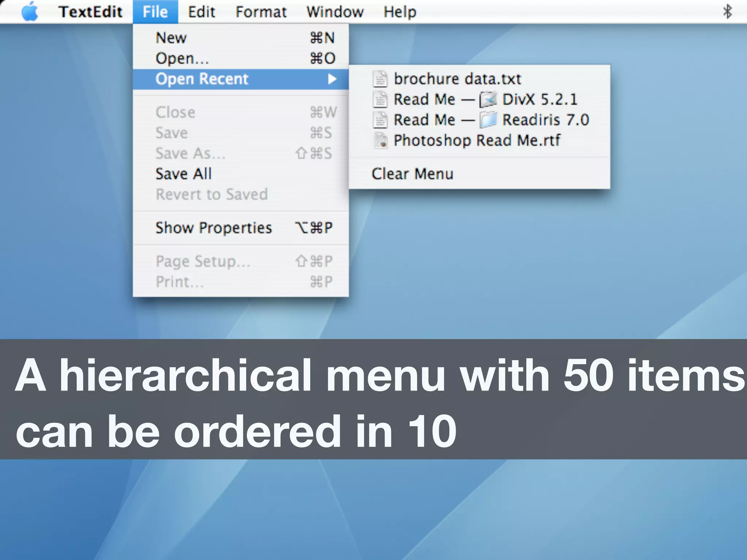Open recent file brochure data.txt
The image size is (747, 560).
479,79
